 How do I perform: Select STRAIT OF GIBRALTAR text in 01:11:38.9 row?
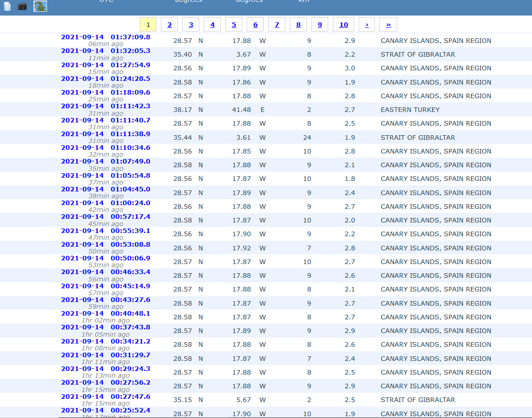point(418,138)
